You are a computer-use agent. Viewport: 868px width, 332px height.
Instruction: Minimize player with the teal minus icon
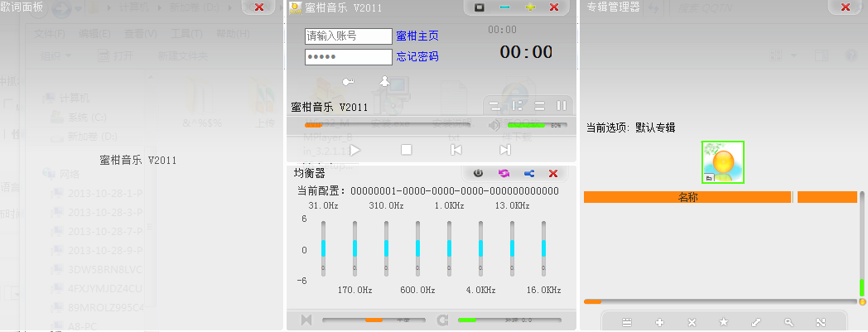click(504, 7)
